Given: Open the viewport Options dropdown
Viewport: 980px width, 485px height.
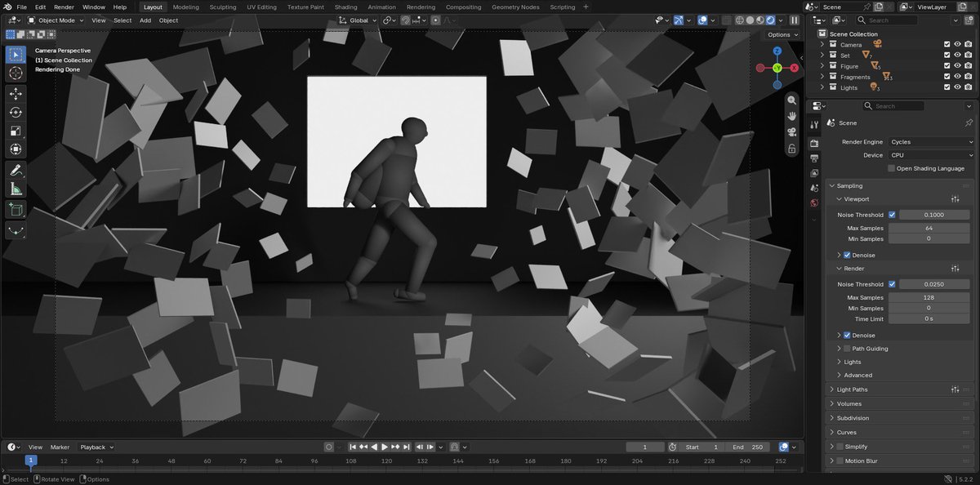Looking at the screenshot, I should 782,34.
